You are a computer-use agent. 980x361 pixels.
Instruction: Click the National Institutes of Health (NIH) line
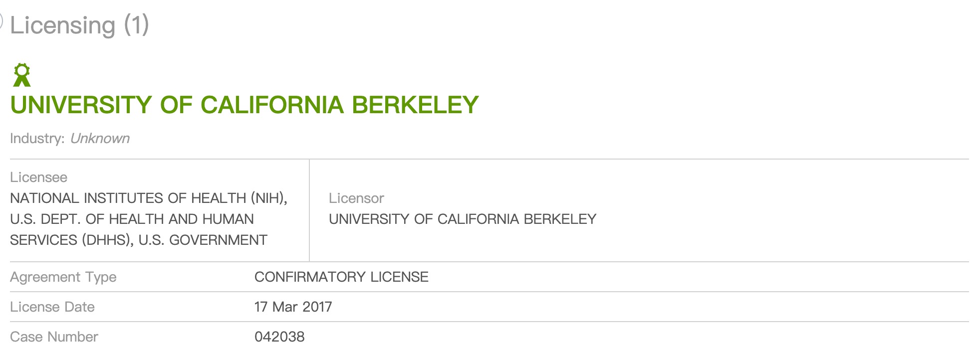[148, 198]
